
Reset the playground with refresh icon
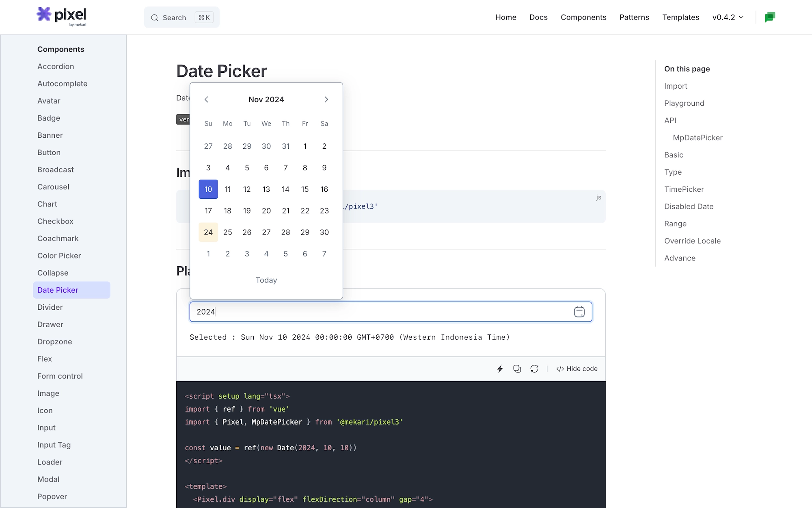click(534, 369)
